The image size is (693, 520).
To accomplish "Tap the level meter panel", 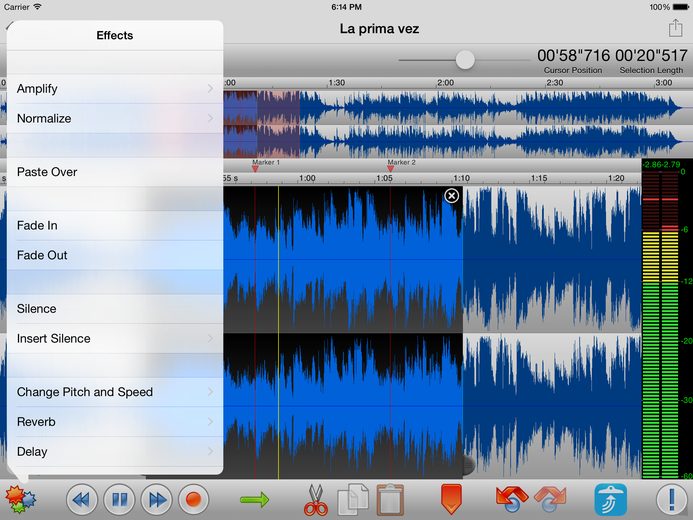I will [x=667, y=319].
